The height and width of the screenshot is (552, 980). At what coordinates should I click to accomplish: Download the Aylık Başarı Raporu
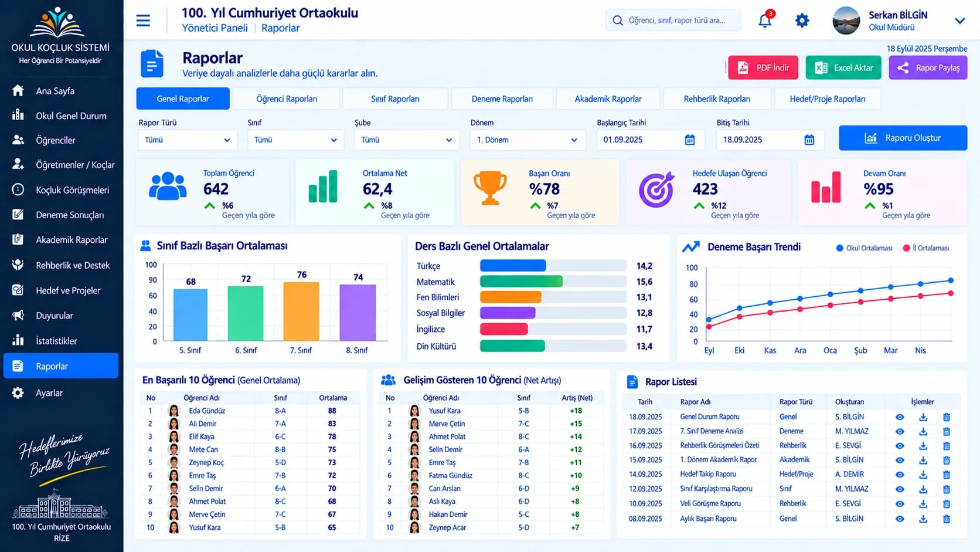click(923, 519)
